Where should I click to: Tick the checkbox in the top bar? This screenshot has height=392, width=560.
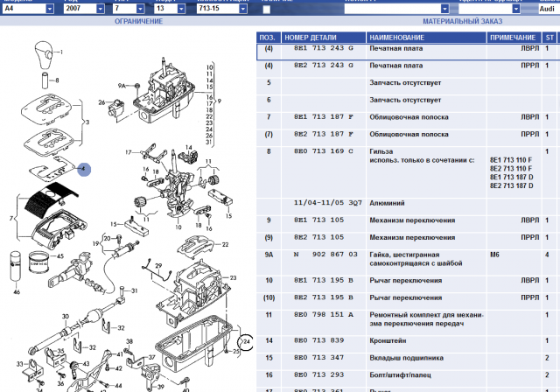pos(266,10)
